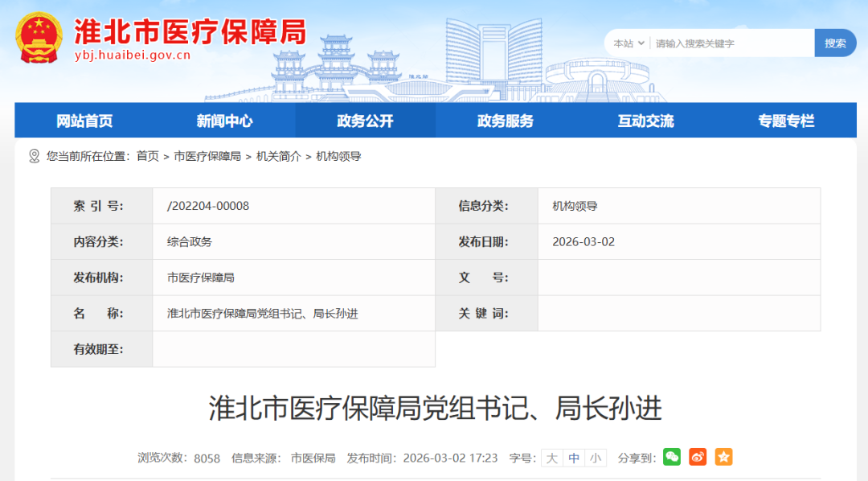868x481 pixels.
Task: Switch font size to 大
Action: (x=551, y=457)
